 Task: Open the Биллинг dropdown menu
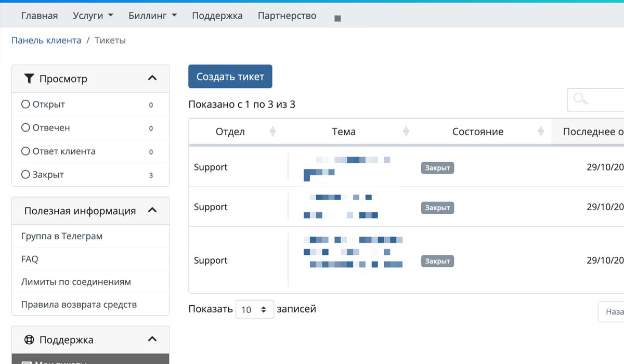pyautogui.click(x=152, y=16)
